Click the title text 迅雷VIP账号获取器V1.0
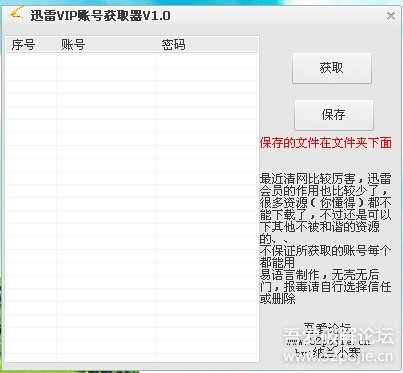 point(100,16)
